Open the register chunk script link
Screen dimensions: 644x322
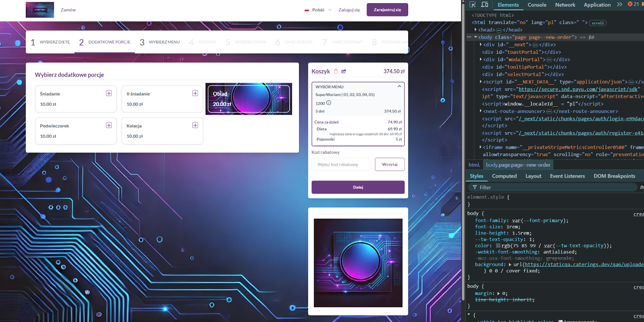tap(581, 133)
